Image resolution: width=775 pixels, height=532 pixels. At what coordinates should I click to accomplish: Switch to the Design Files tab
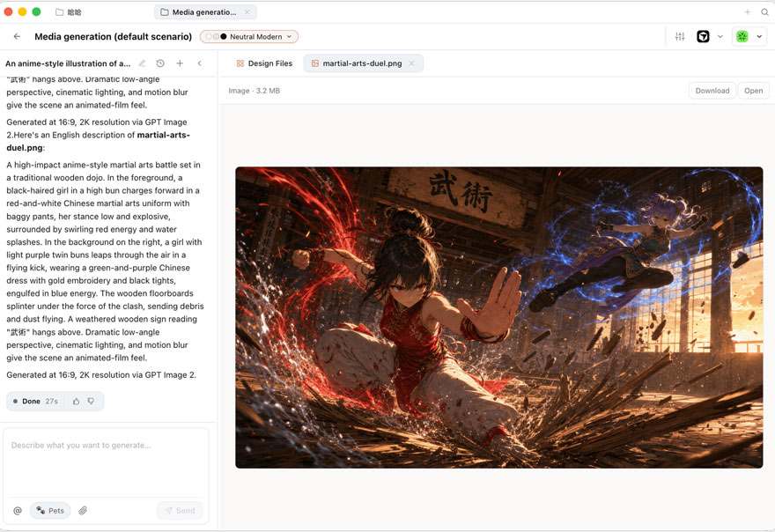[x=264, y=63]
